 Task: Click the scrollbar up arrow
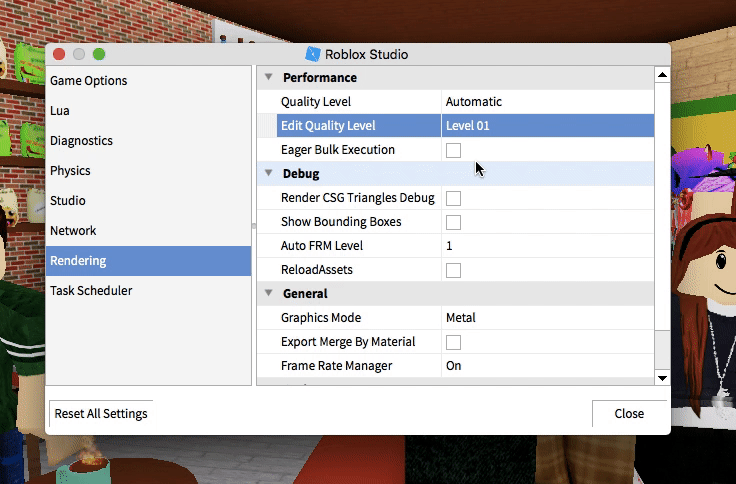click(x=662, y=75)
